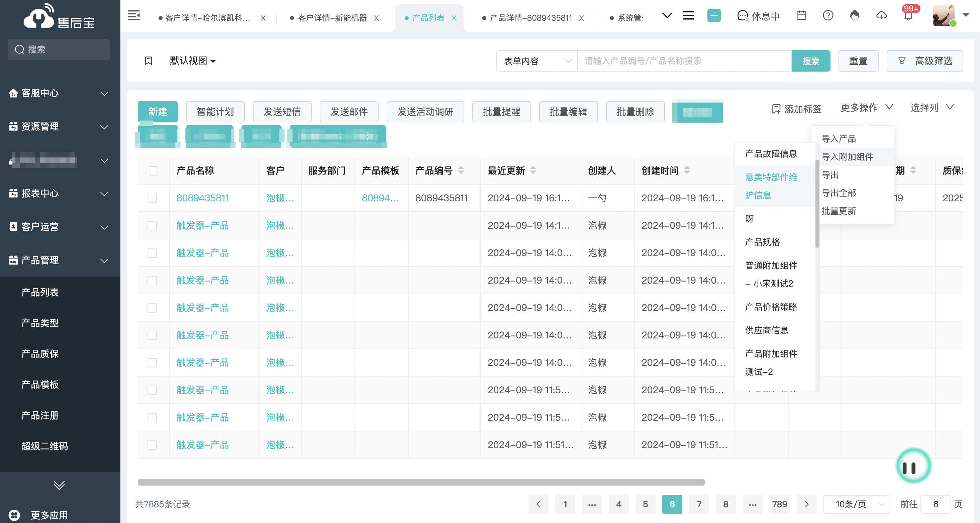
Task: Open 更多应用 at sidebar bottom
Action: tap(38, 515)
